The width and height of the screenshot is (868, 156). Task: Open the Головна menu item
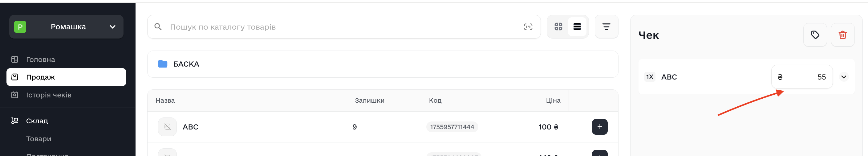coord(40,60)
